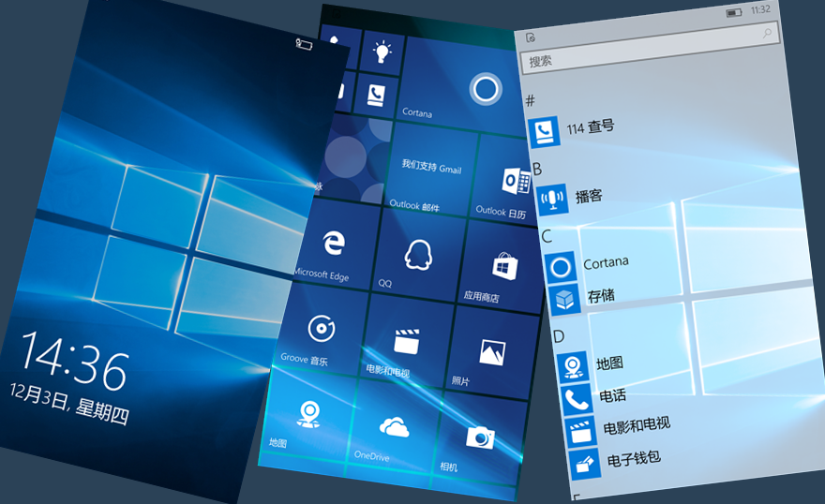Tap the B letter header in app list
825x504 pixels.
click(x=537, y=170)
